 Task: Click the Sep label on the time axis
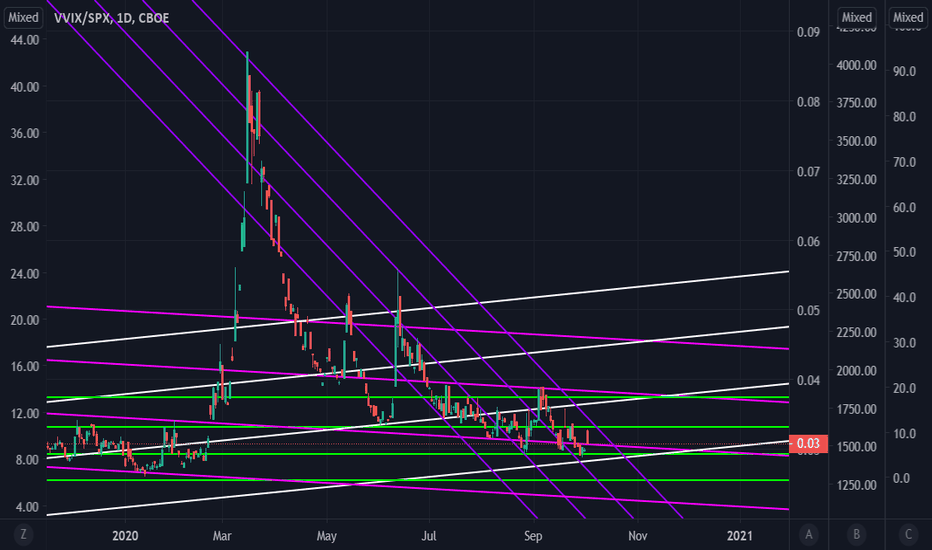[x=533, y=536]
